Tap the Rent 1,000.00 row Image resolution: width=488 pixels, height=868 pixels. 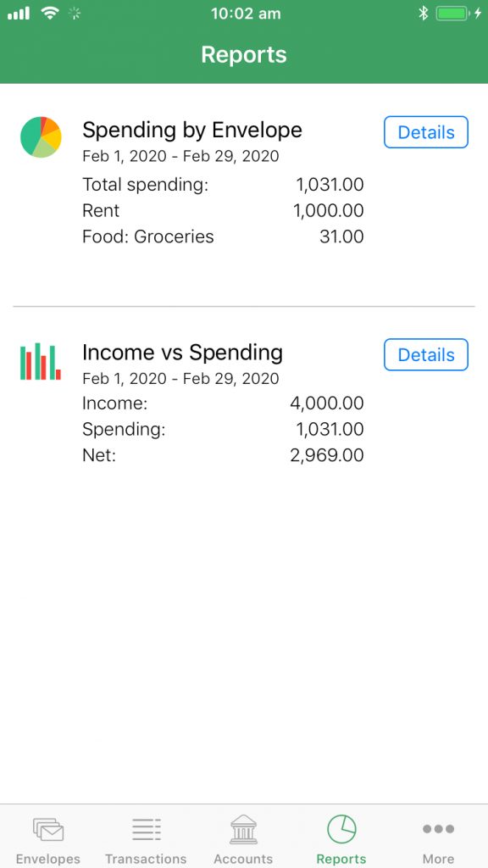click(223, 210)
